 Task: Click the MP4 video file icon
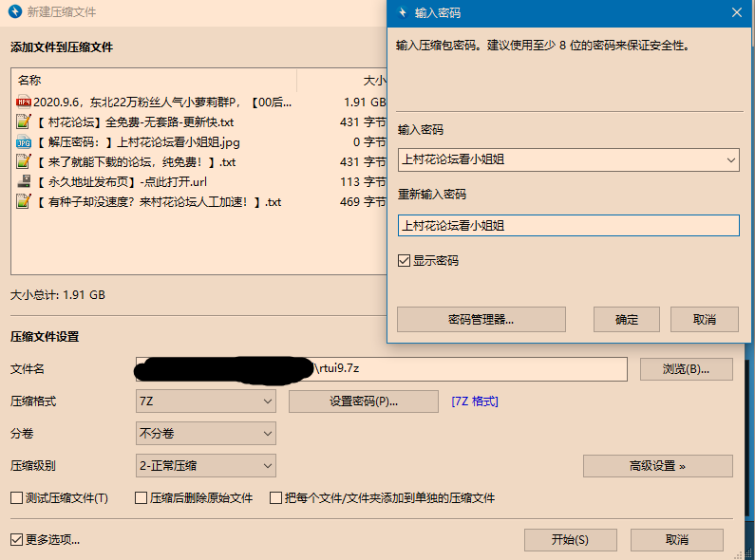(24, 103)
